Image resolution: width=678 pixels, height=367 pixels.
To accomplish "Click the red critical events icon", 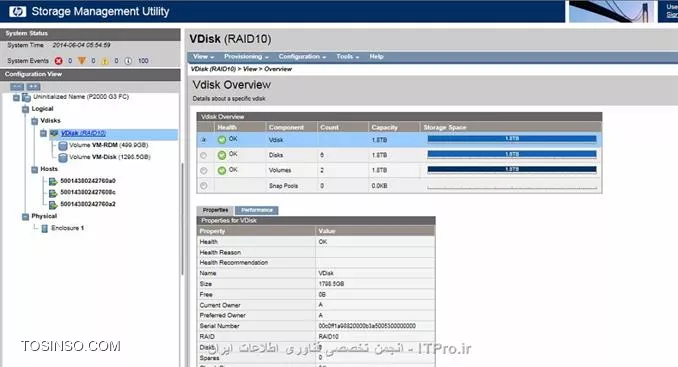I will pyautogui.click(x=58, y=61).
